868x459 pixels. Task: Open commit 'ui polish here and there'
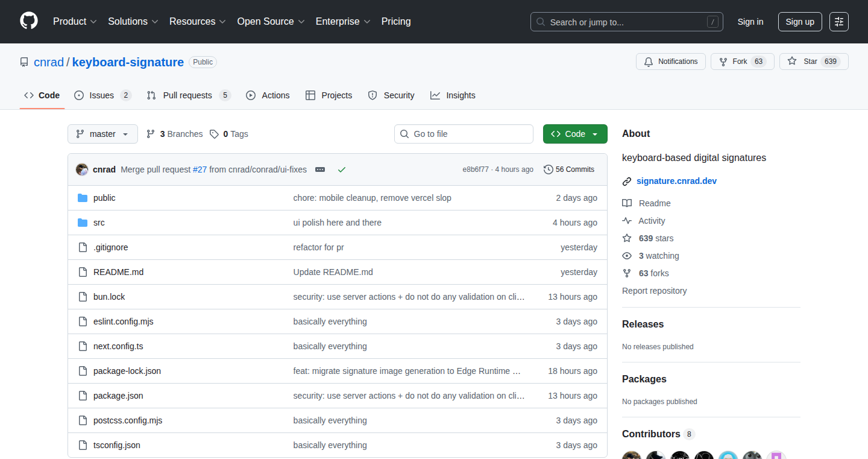pyautogui.click(x=338, y=223)
